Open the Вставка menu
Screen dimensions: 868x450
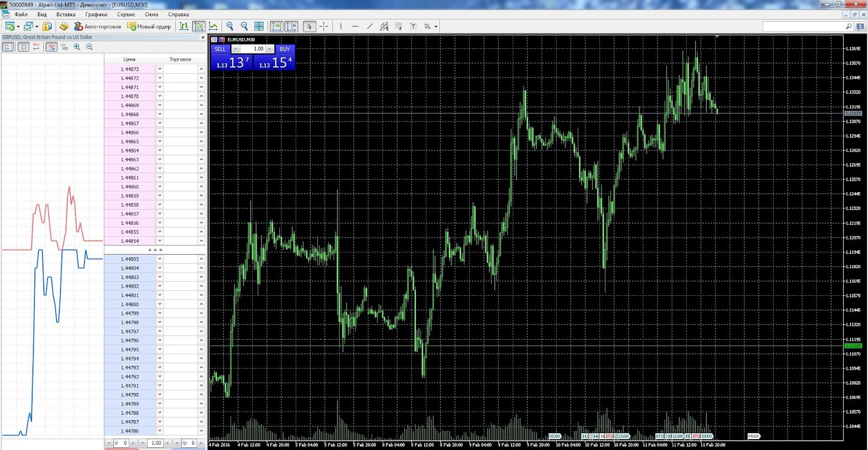coord(66,15)
